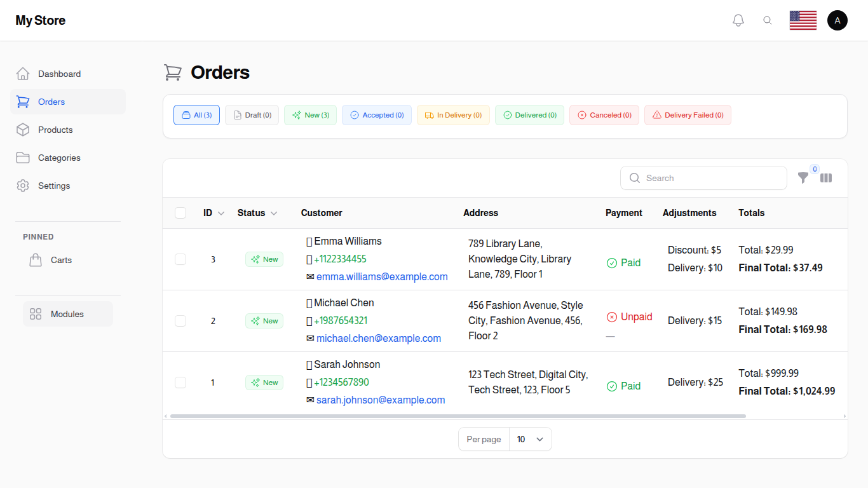868x488 pixels.
Task: Click the Carts icon under Pinned
Action: click(36, 259)
